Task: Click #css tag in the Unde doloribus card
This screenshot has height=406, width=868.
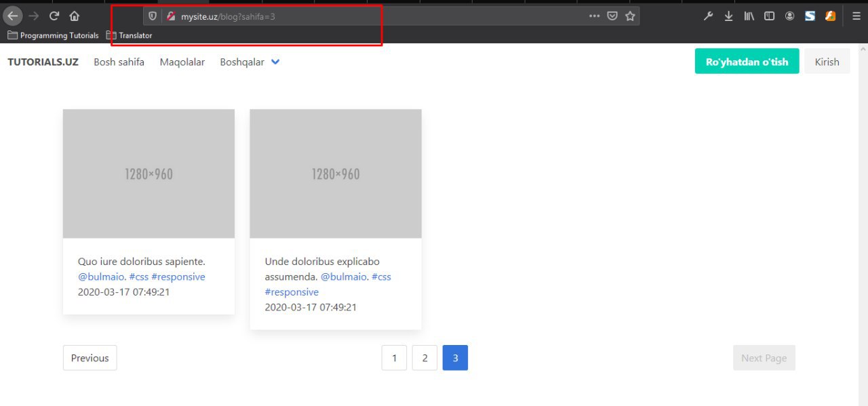Action: [381, 277]
